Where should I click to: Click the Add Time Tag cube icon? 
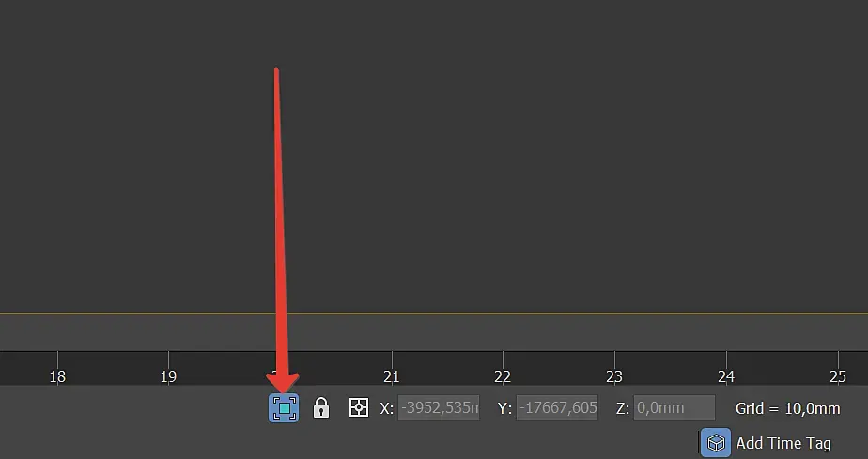(716, 443)
